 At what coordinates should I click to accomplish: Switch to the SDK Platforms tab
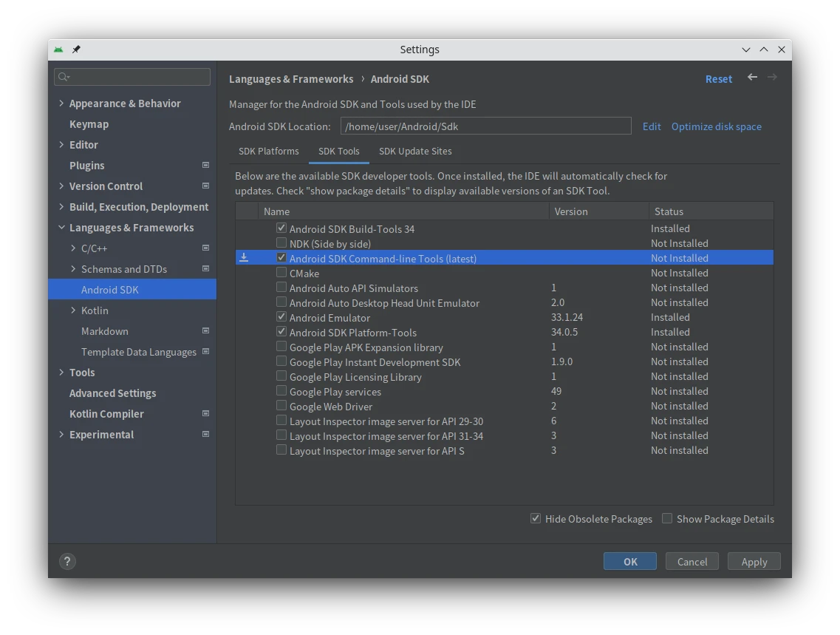click(269, 151)
